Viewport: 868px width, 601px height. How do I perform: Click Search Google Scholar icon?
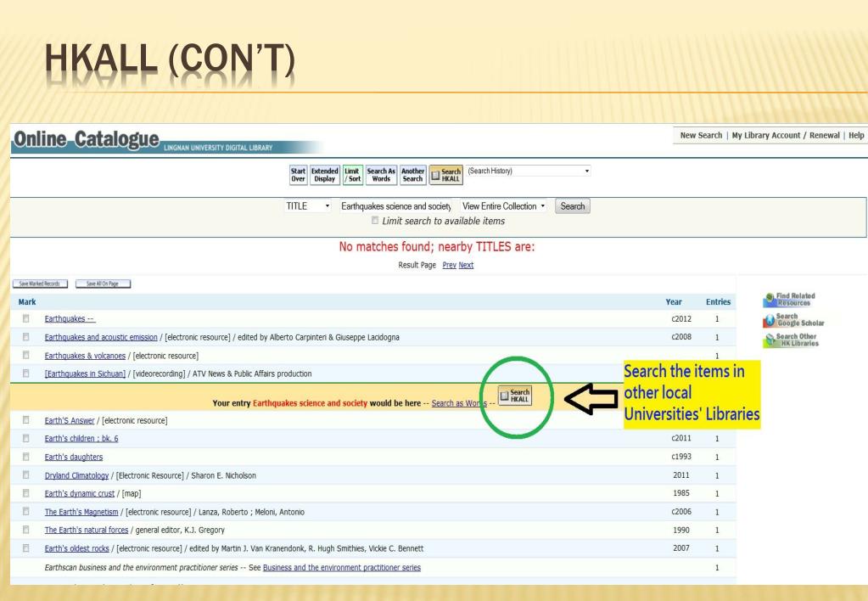click(794, 320)
